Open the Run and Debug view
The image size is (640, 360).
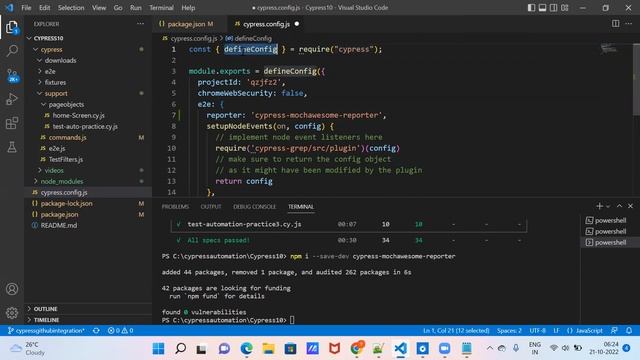[12, 99]
